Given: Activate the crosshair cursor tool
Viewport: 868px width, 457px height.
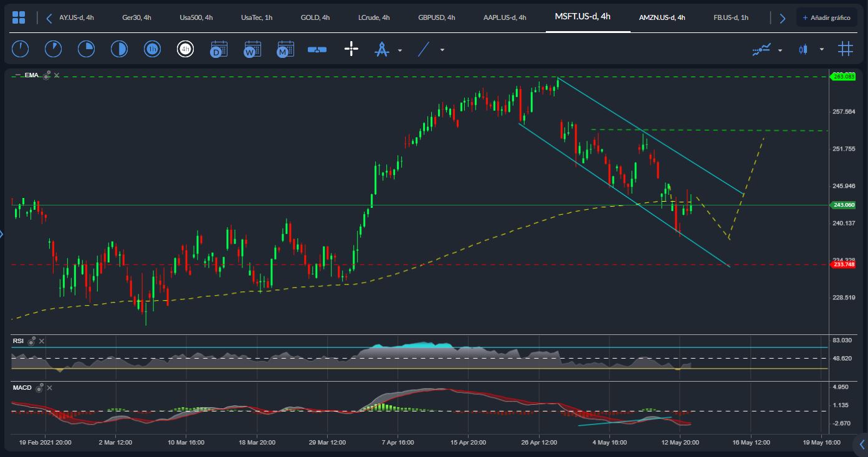Looking at the screenshot, I should click(351, 49).
